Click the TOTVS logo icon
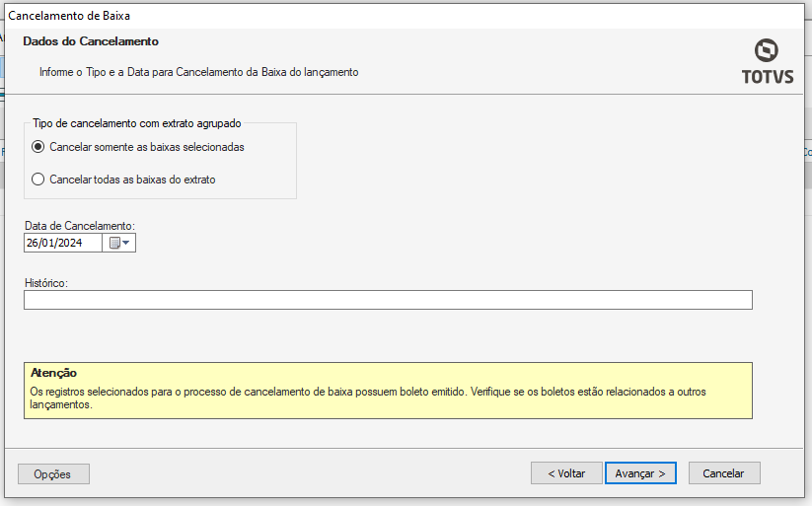The height and width of the screenshot is (506, 812). 766,50
